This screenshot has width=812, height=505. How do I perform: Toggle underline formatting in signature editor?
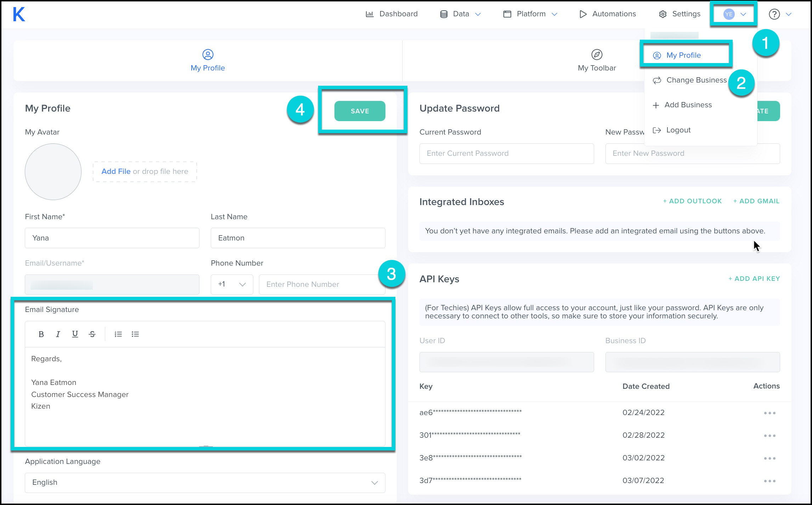(75, 334)
